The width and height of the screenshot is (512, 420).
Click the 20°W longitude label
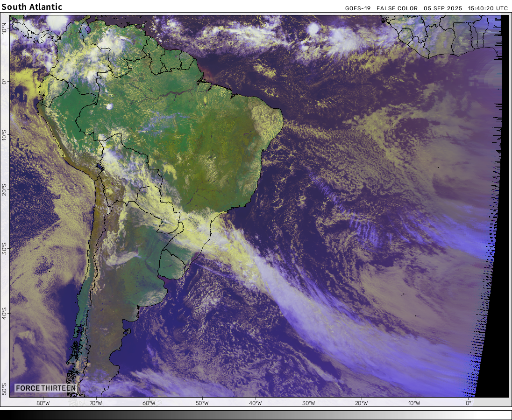click(361, 403)
